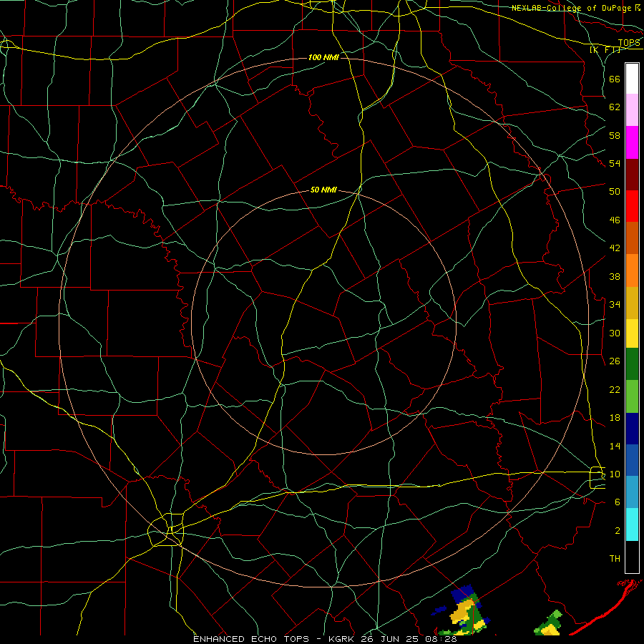
Task: Click the TOPS legend title
Action: point(629,43)
